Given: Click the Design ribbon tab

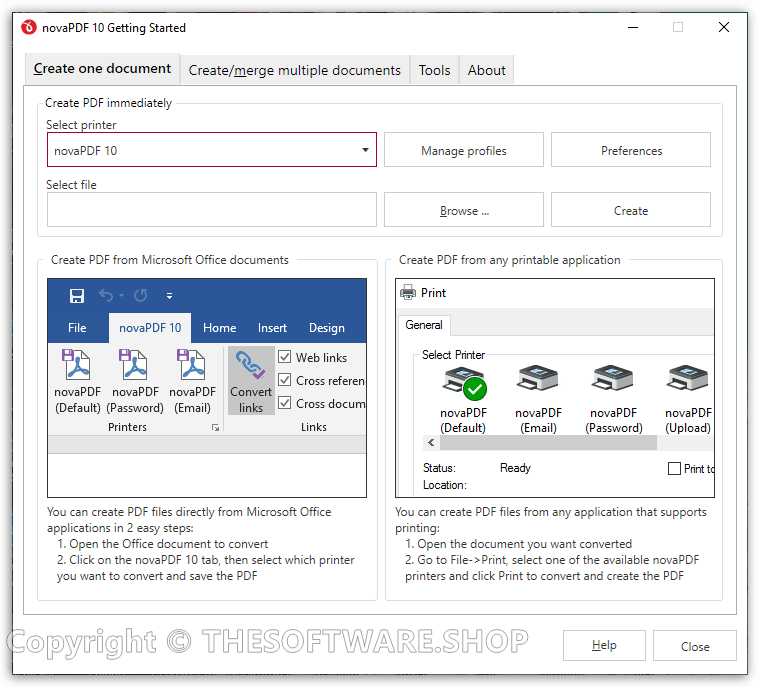Looking at the screenshot, I should (x=327, y=328).
